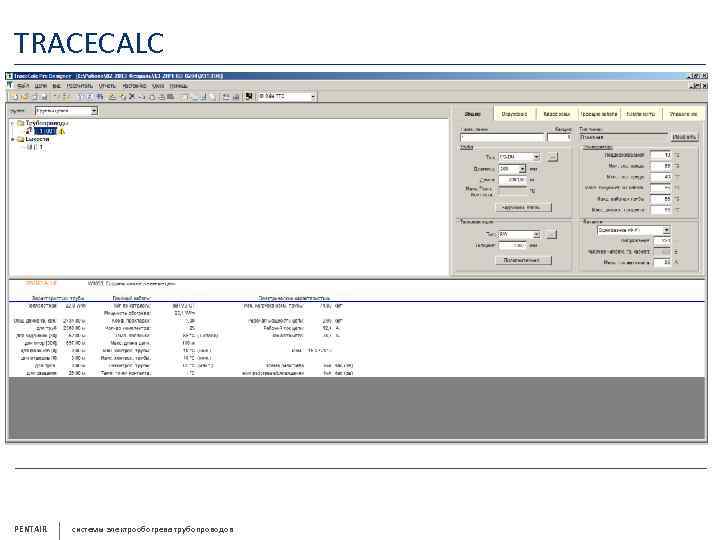Click the ellipsis button next to insulation type
Viewport: 720px width, 540px height.
[551, 235]
